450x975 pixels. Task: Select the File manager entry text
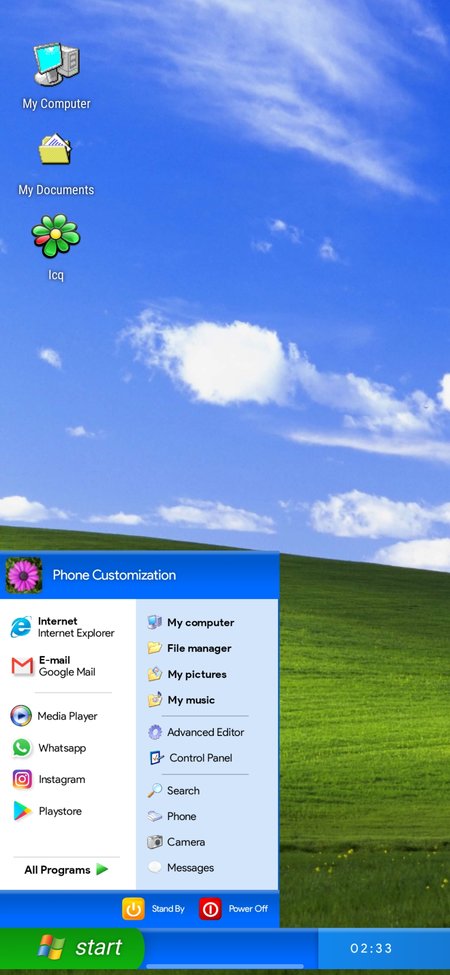(199, 648)
